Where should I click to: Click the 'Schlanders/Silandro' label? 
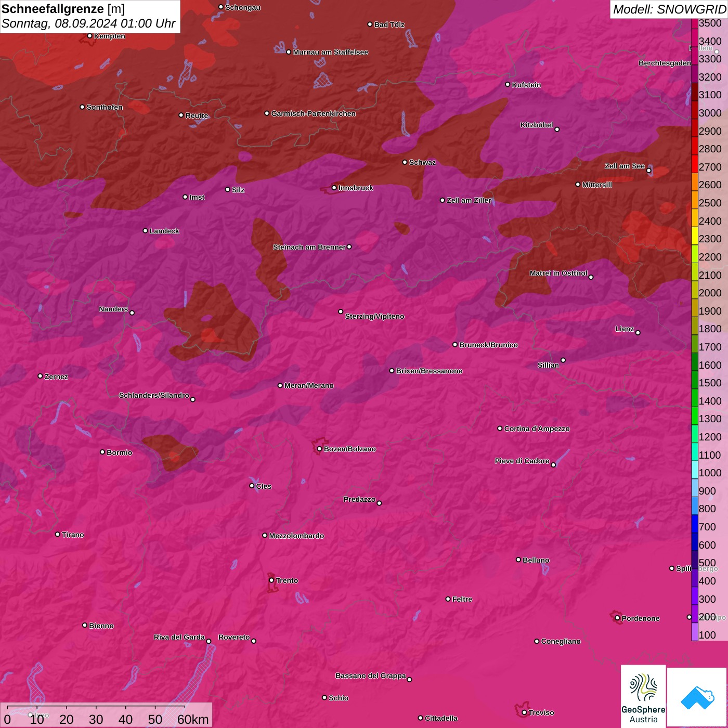pos(154,395)
